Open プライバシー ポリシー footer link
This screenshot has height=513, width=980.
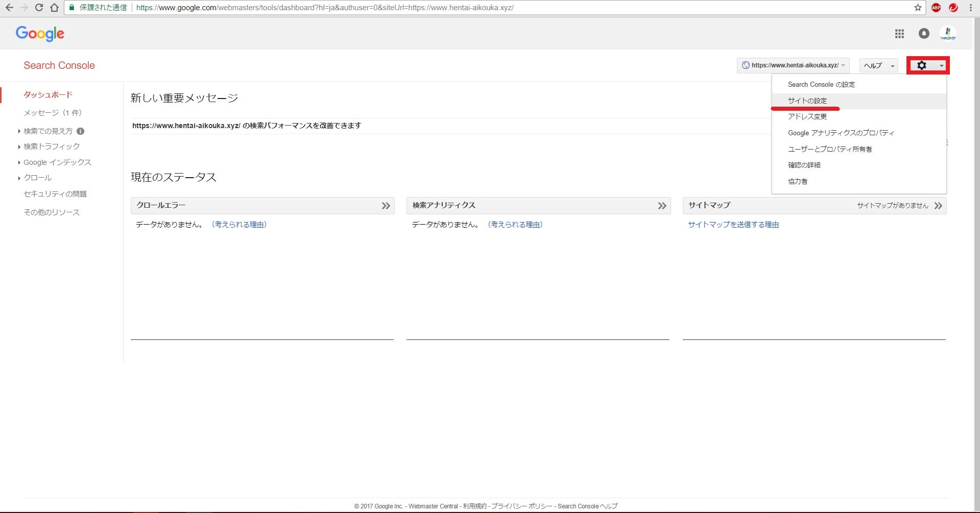(x=522, y=506)
